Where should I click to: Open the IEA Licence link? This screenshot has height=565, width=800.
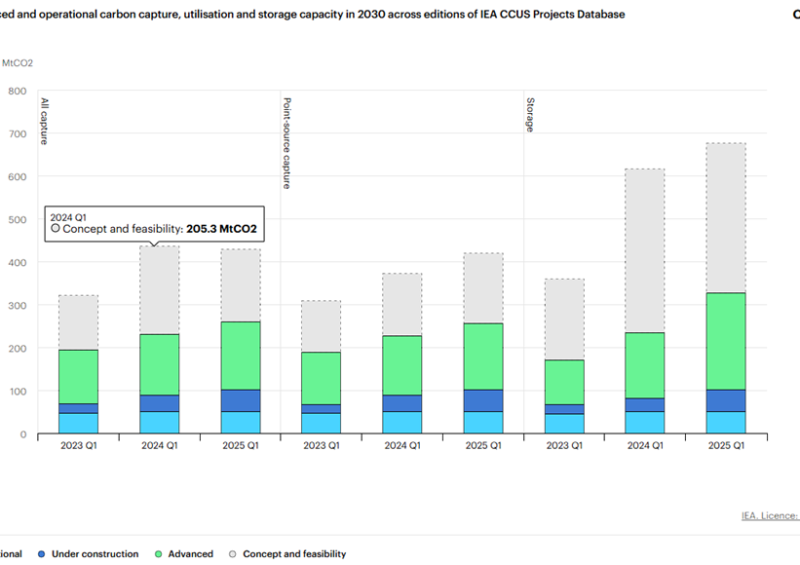(769, 516)
